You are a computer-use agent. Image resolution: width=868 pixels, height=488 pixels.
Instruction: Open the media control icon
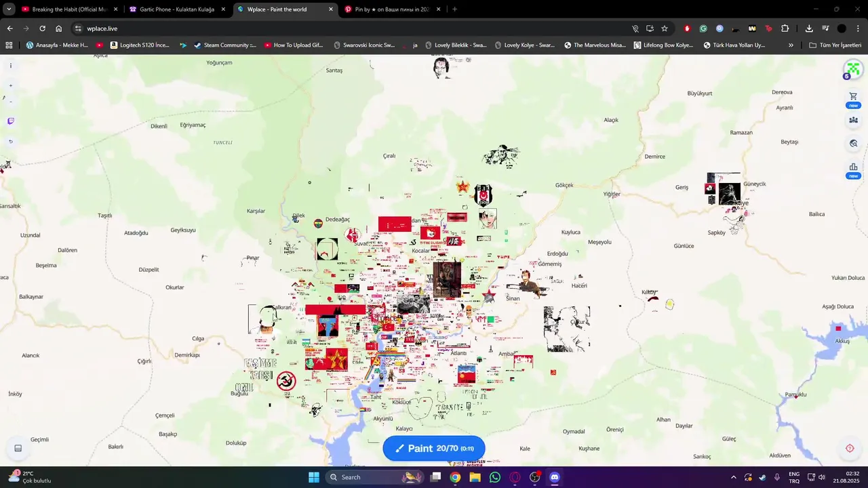825,28
